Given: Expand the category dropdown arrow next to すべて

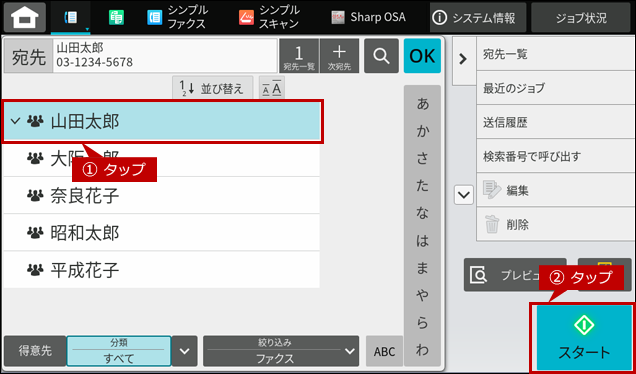Looking at the screenshot, I should pos(185,351).
